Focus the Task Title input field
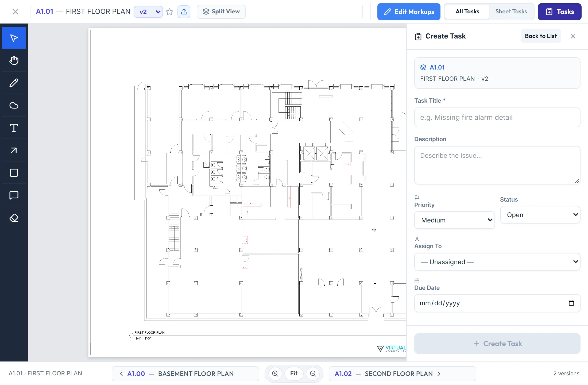Viewport: 588px width, 385px height. (x=497, y=117)
